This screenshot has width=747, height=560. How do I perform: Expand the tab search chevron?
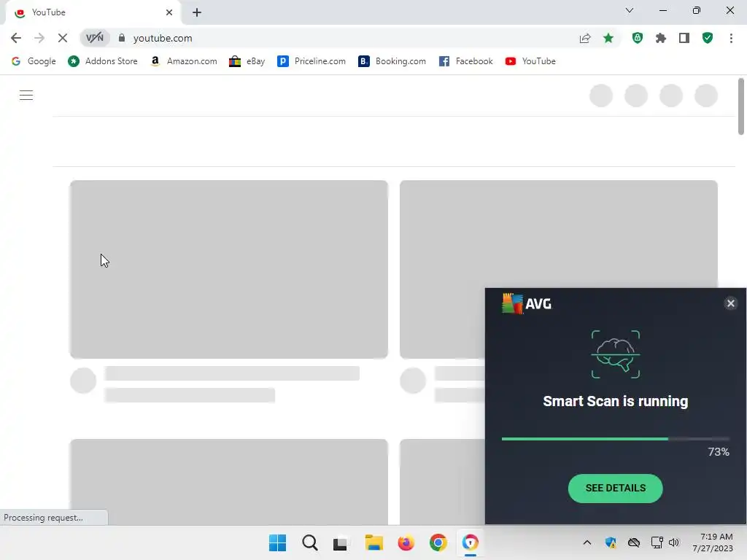[630, 10]
